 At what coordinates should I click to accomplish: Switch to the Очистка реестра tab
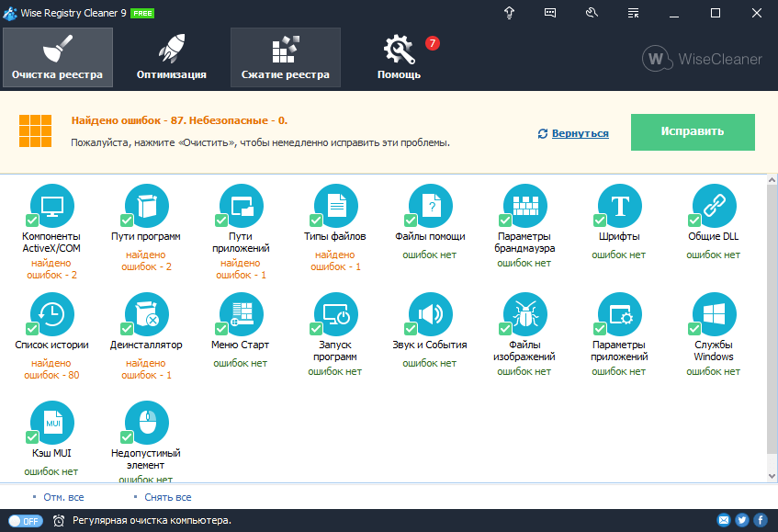(x=58, y=58)
